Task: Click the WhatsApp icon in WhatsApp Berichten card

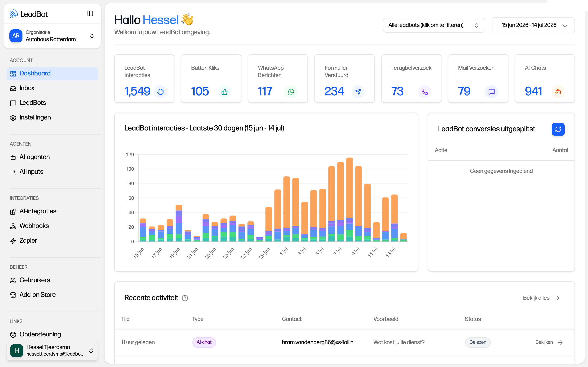Action: [x=291, y=92]
